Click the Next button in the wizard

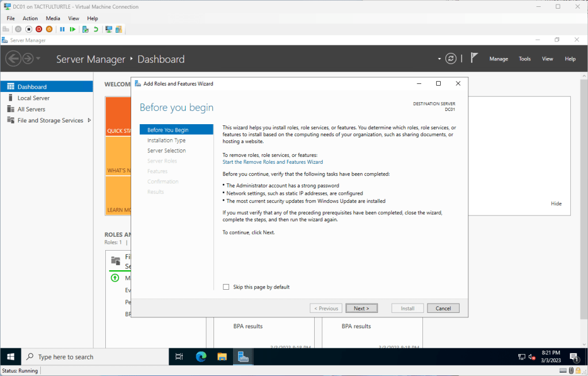click(x=361, y=308)
